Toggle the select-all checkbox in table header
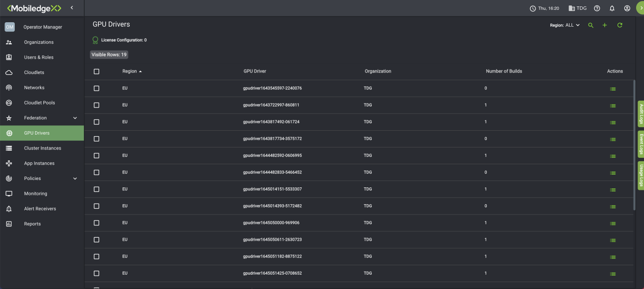 (96, 72)
